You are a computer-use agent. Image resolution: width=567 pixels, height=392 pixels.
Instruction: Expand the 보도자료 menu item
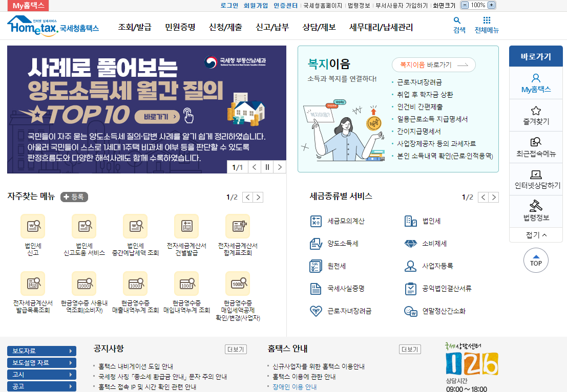(41, 351)
